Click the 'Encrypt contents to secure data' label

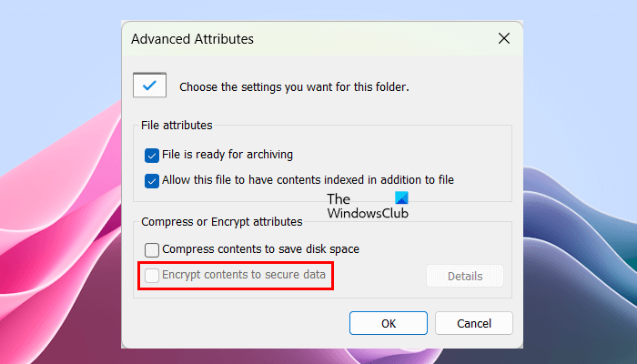[243, 274]
